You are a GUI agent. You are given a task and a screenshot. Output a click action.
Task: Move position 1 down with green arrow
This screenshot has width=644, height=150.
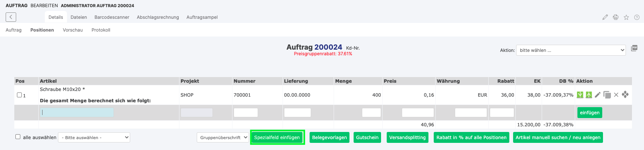[x=580, y=95]
